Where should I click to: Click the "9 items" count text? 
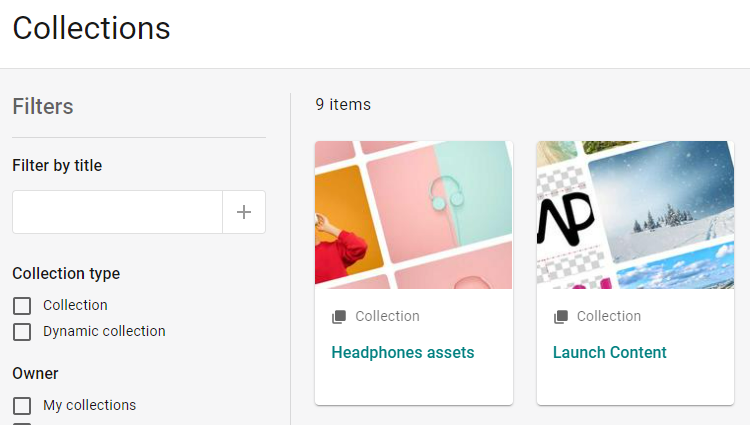tap(343, 104)
